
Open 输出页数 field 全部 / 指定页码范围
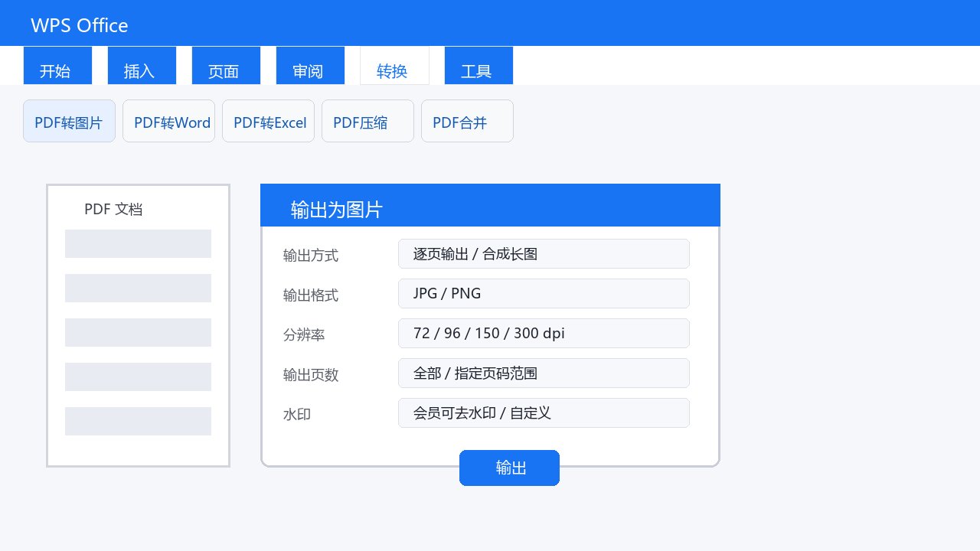point(544,373)
